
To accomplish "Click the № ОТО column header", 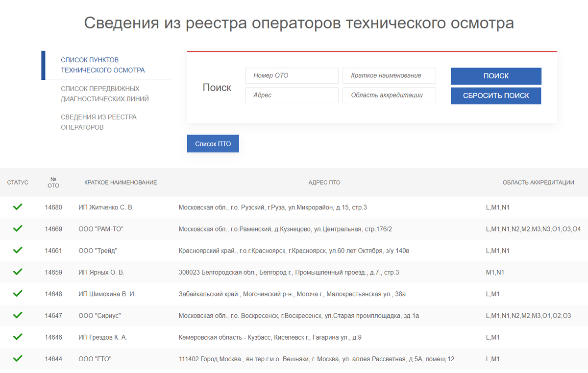I will tap(53, 182).
